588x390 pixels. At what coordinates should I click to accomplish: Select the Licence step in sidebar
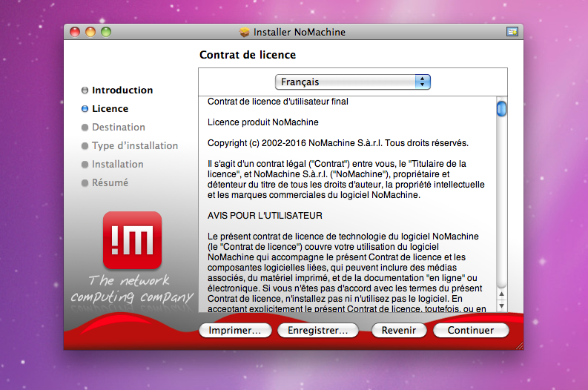(110, 109)
